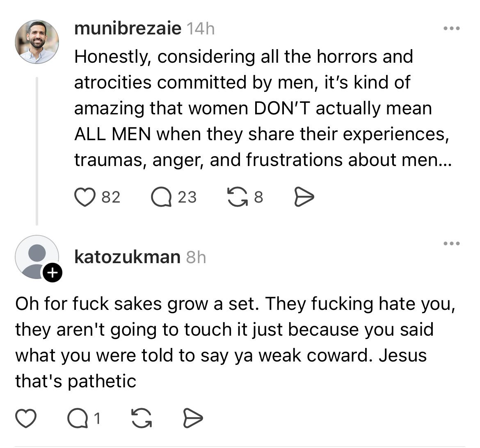The image size is (480, 448).
Task: Open comments on munibrezaie's post
Action: [x=161, y=197]
